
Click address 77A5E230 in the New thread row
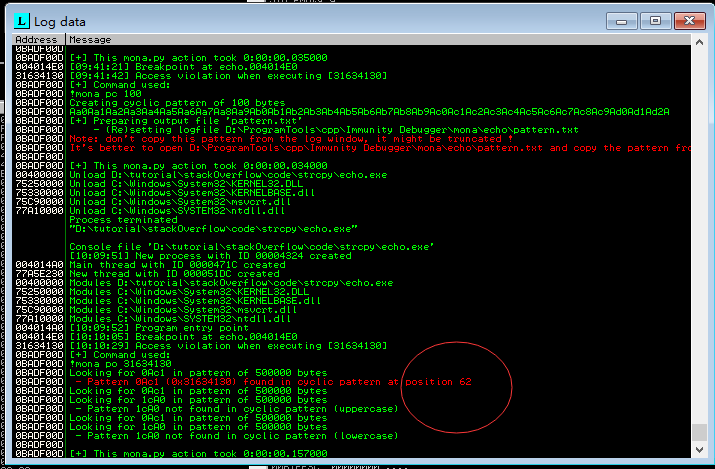tap(39, 274)
